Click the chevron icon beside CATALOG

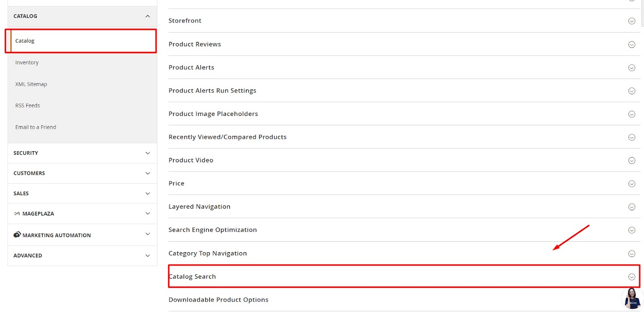[148, 16]
